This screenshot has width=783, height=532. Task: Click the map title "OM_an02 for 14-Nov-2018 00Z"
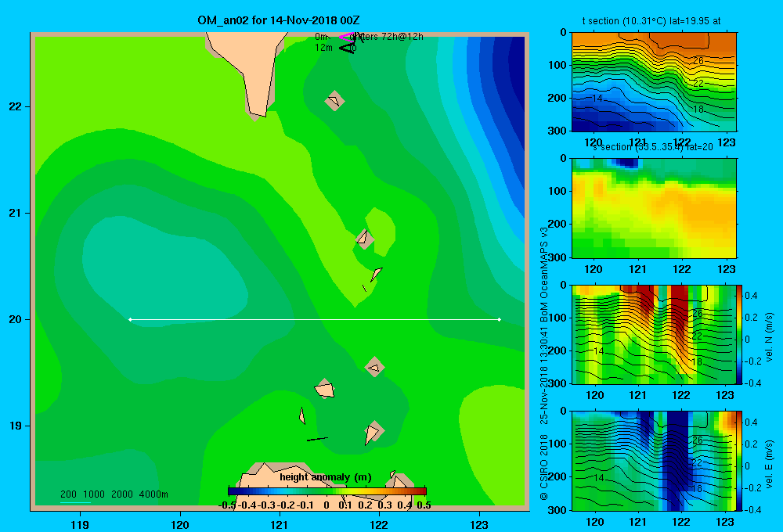click(278, 20)
